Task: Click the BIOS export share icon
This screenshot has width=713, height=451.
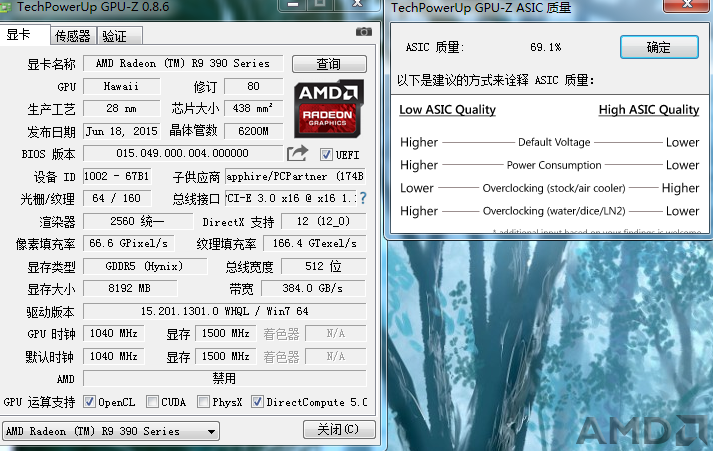Action: [x=297, y=153]
